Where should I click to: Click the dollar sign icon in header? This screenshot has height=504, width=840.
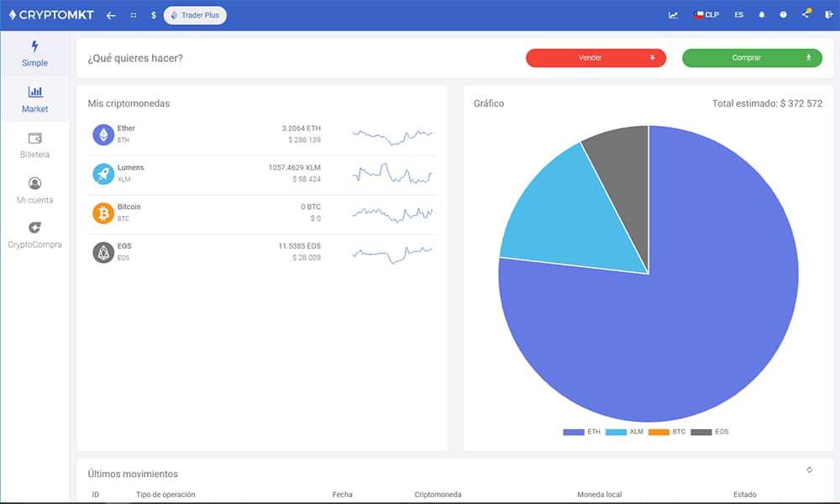[x=153, y=15]
